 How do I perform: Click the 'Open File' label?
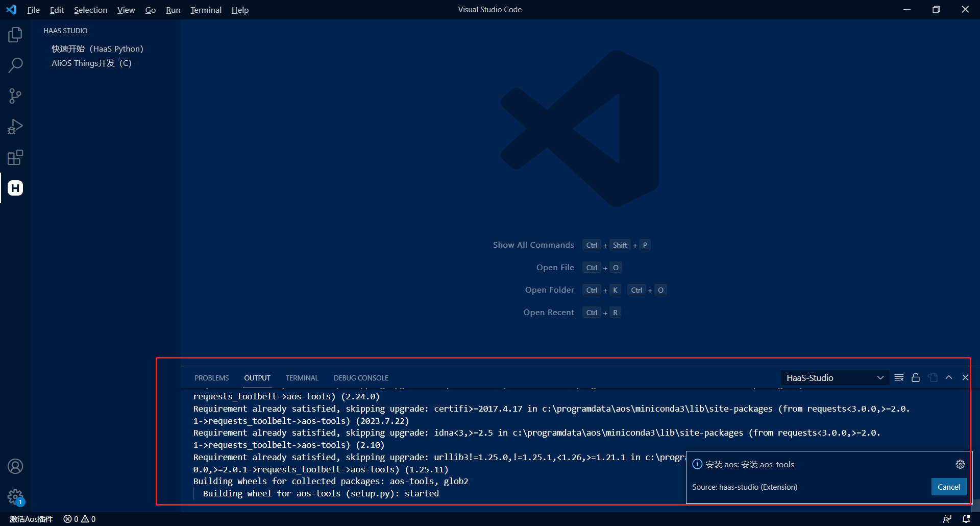555,268
